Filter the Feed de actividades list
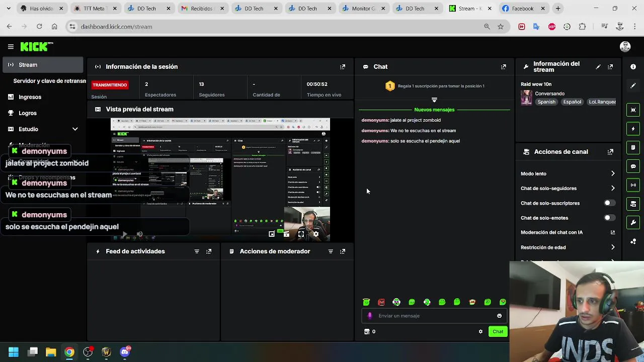644x362 pixels. 197,251
